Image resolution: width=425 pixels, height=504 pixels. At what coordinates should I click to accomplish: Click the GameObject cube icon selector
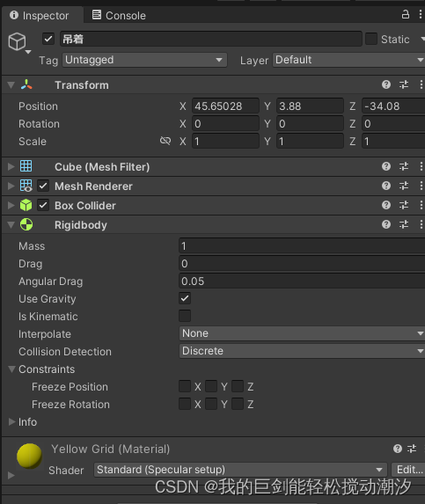click(x=17, y=42)
